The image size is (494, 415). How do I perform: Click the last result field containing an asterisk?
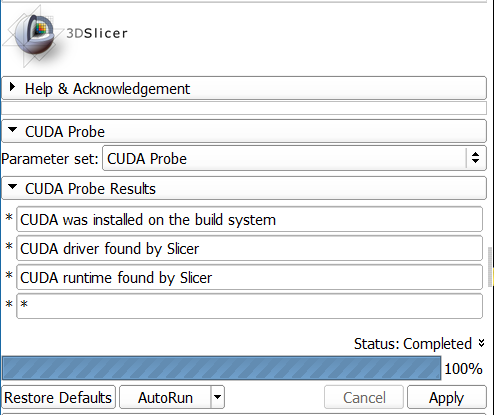[x=249, y=306]
